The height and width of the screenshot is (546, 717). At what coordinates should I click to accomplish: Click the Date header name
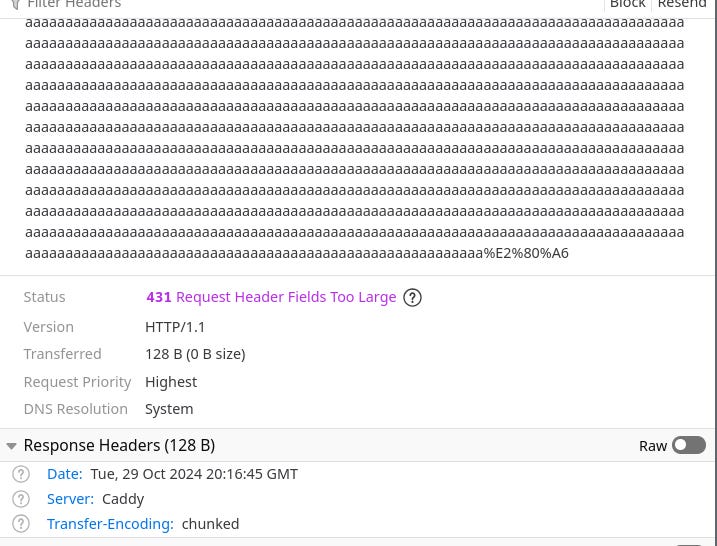tap(64, 474)
